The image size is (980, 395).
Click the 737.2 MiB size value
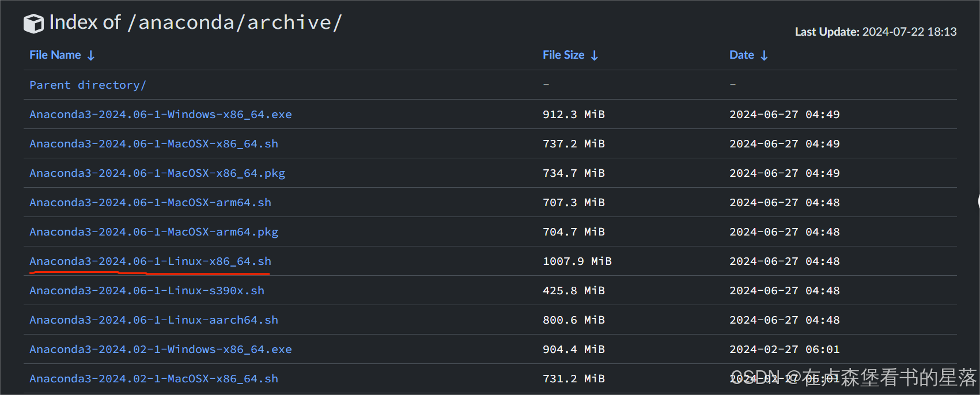(x=574, y=143)
